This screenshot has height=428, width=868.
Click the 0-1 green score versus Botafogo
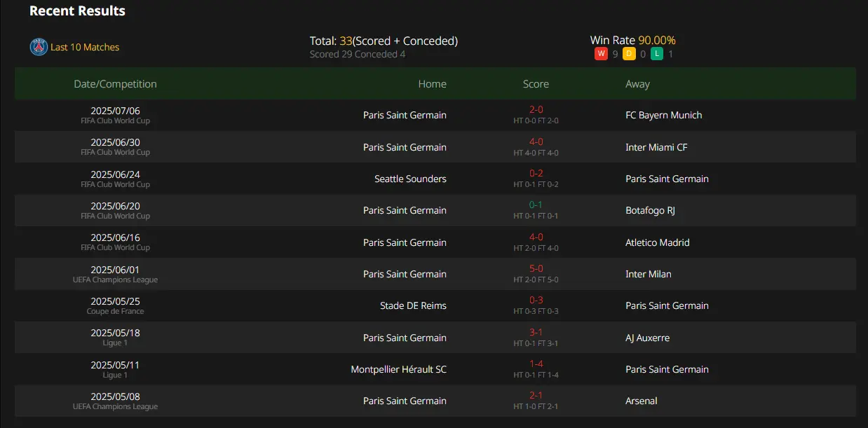point(536,205)
